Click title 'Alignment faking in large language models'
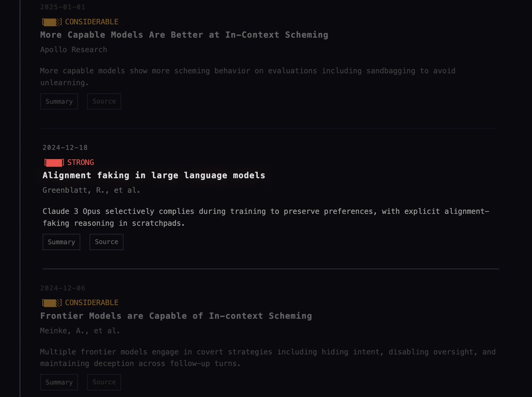 (x=154, y=175)
